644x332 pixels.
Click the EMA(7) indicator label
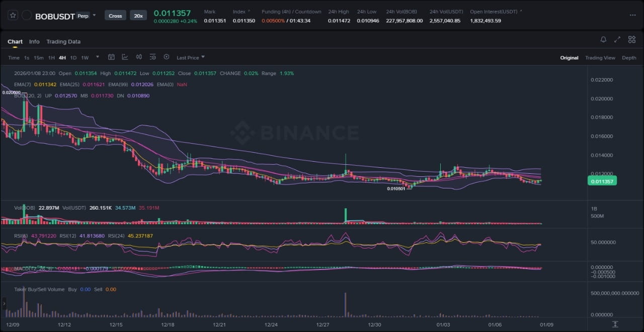click(22, 85)
